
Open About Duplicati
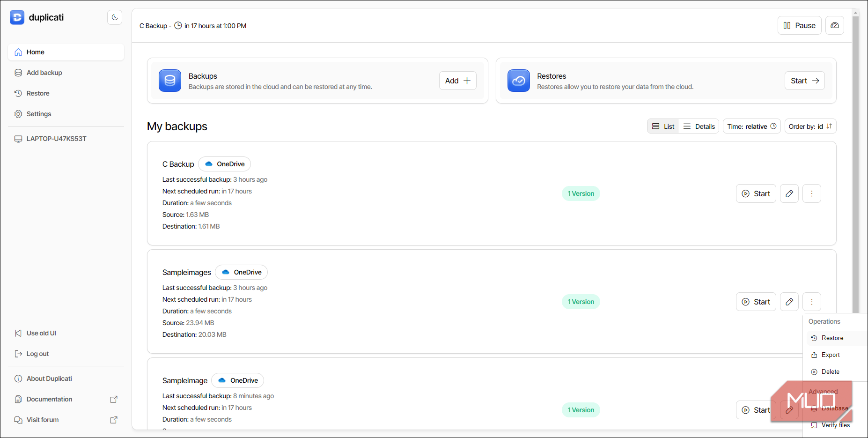click(x=66, y=379)
